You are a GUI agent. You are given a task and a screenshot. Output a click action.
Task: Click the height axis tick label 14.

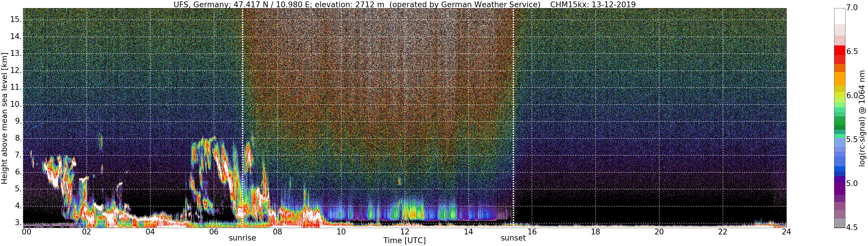(x=16, y=36)
